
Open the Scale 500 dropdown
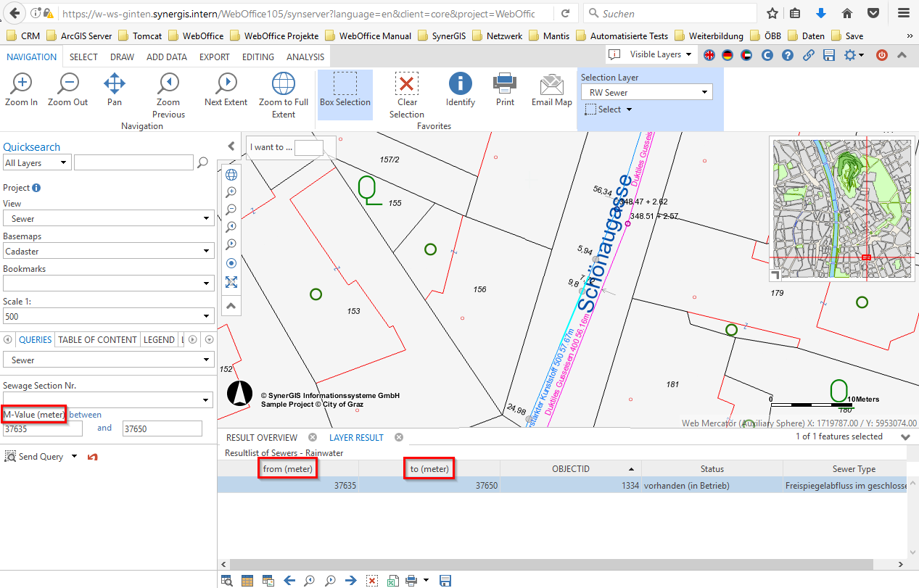tap(108, 316)
